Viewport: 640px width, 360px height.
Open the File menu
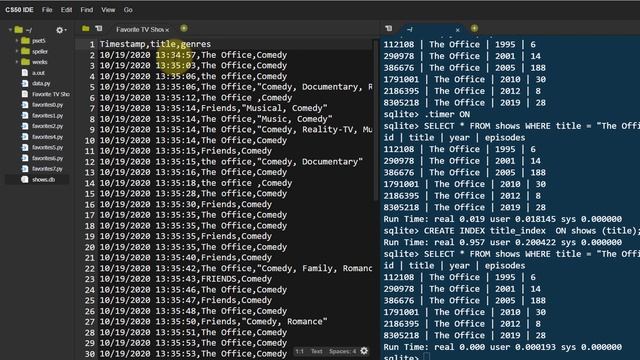(x=47, y=10)
